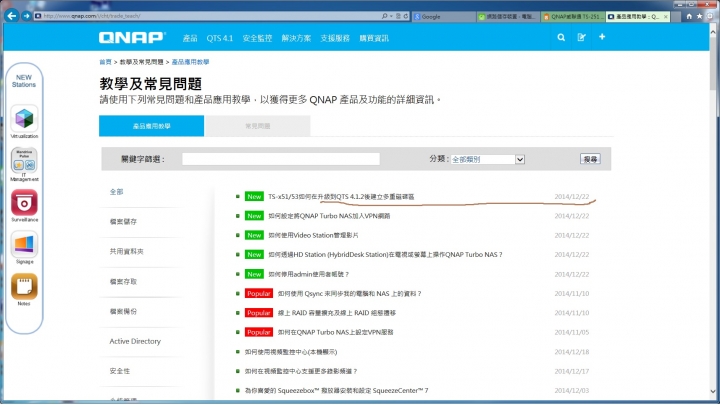720x405 pixels.
Task: Open the Turbo NAS VPN網路 tutorial link
Action: click(x=329, y=216)
